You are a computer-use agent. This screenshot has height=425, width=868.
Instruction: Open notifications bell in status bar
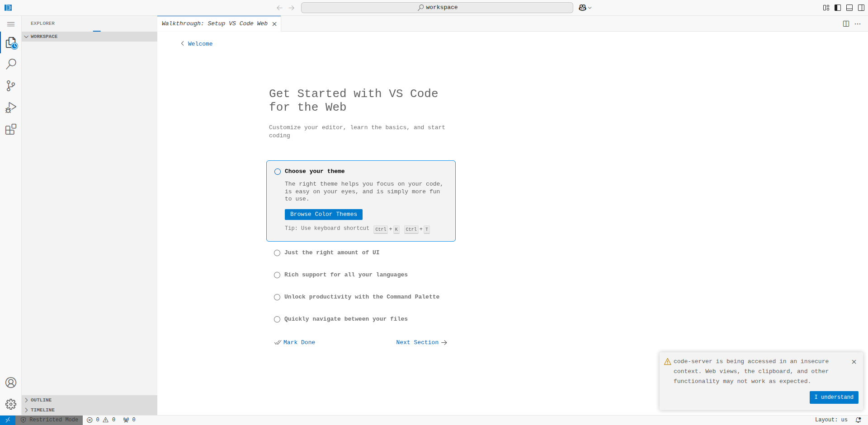[858, 420]
